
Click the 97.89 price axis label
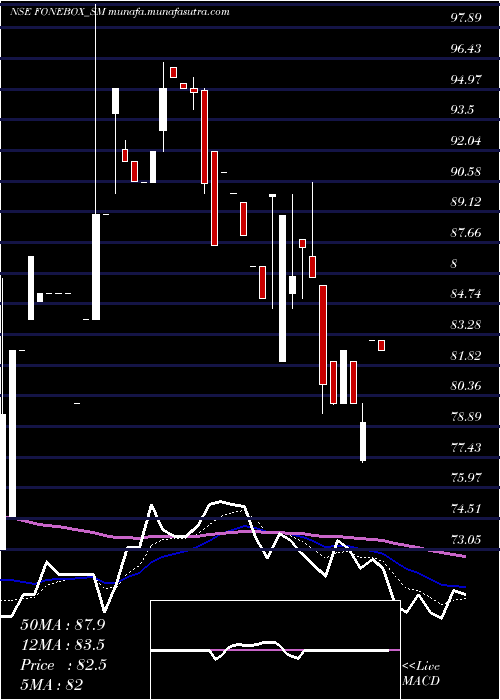[466, 17]
